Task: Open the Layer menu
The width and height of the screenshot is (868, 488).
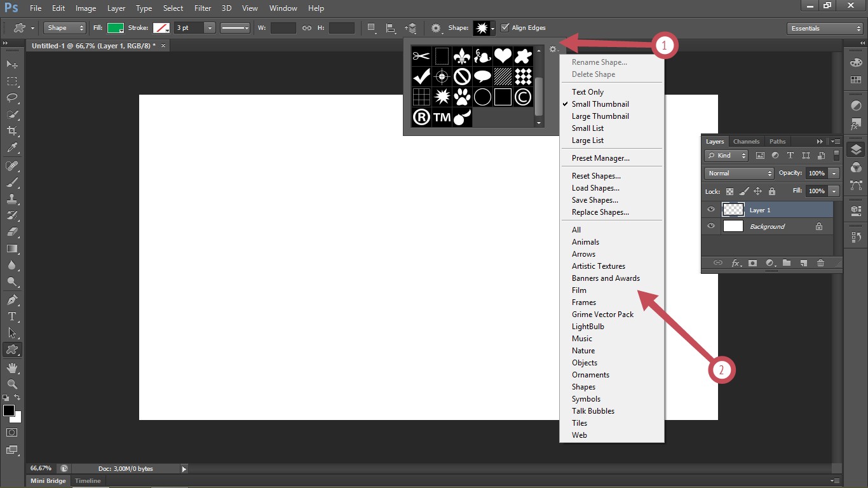Action: (x=116, y=8)
